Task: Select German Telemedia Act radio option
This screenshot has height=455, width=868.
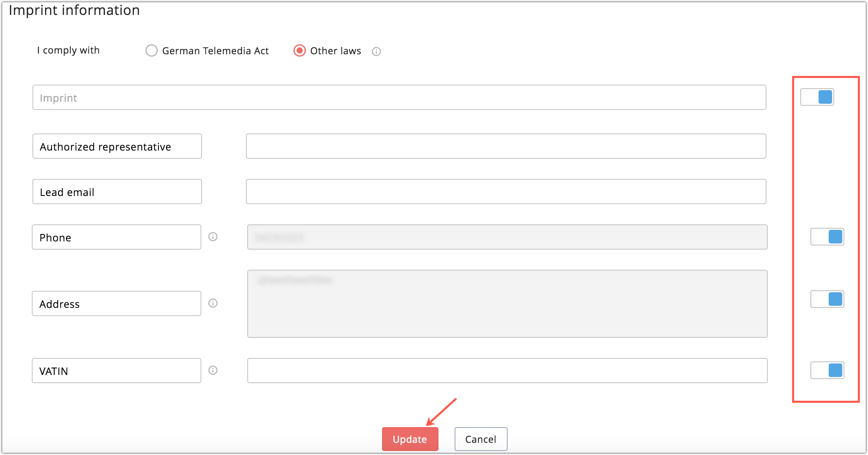Action: pyautogui.click(x=151, y=51)
